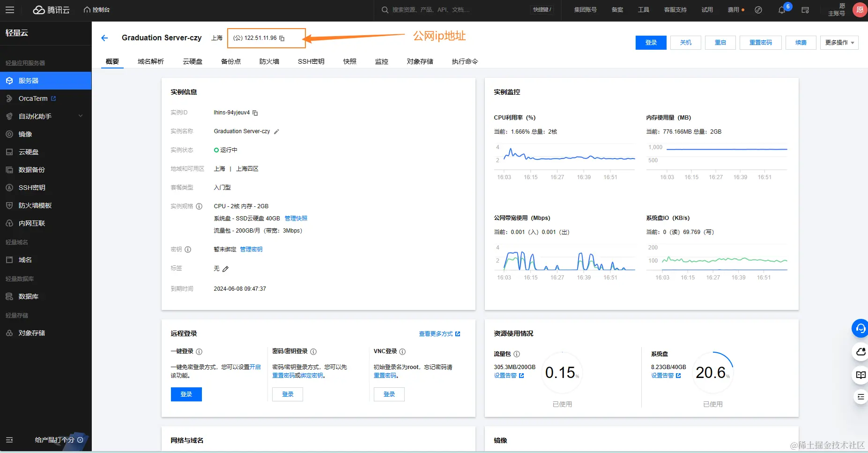Open the compass icon beside 费用
This screenshot has width=868, height=453.
(x=758, y=10)
